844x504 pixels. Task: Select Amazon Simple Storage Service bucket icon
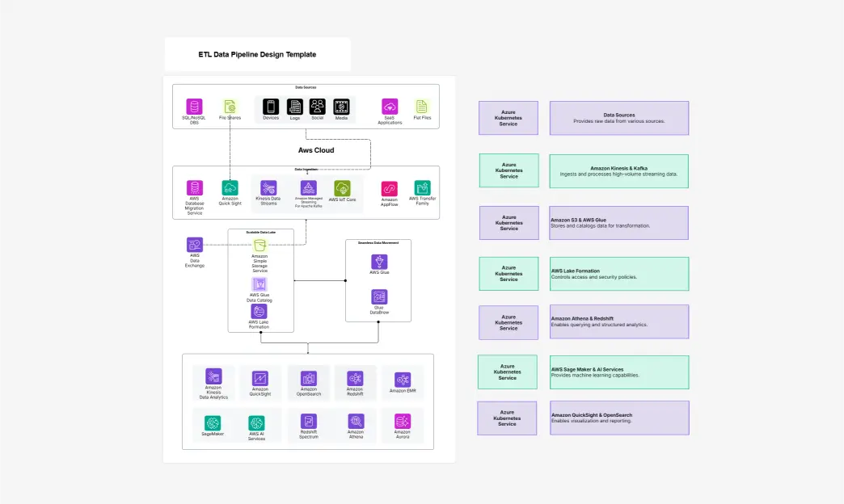(x=260, y=246)
